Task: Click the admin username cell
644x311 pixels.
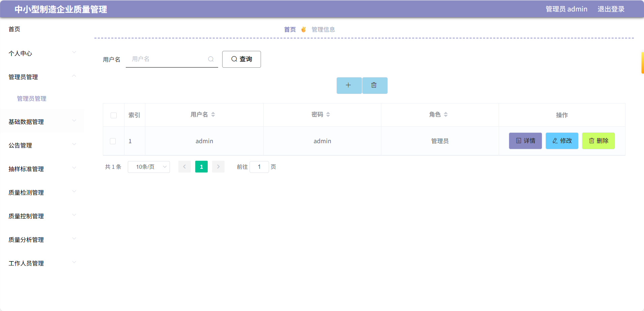Action: [x=204, y=141]
